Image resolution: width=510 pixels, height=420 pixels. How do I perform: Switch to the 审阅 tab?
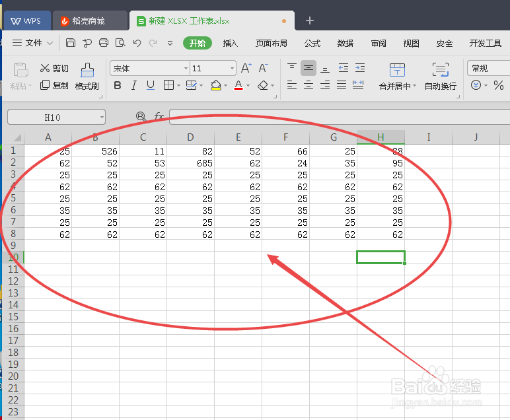pos(379,43)
